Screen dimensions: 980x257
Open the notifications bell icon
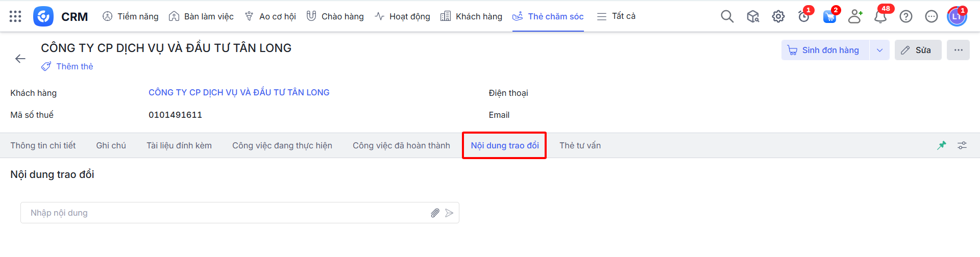880,17
